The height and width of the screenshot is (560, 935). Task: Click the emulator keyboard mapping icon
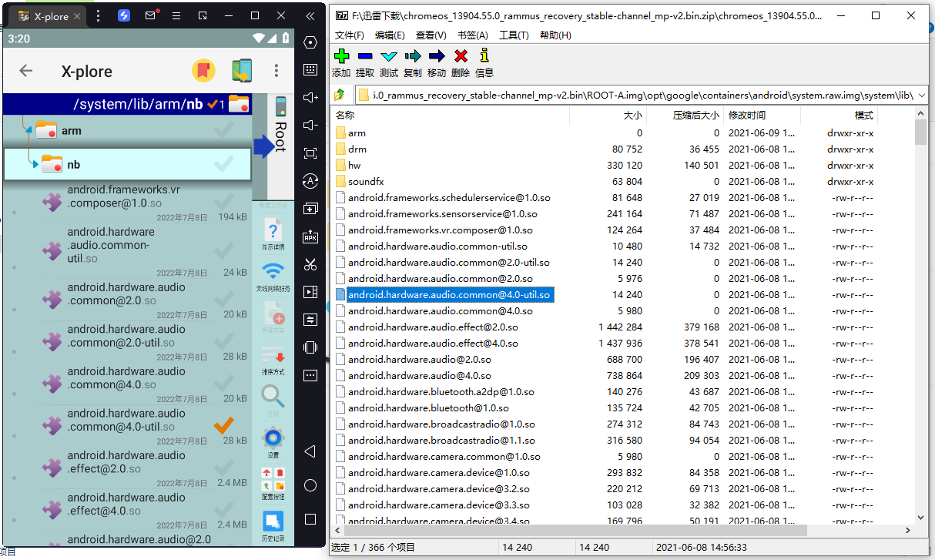coord(310,69)
